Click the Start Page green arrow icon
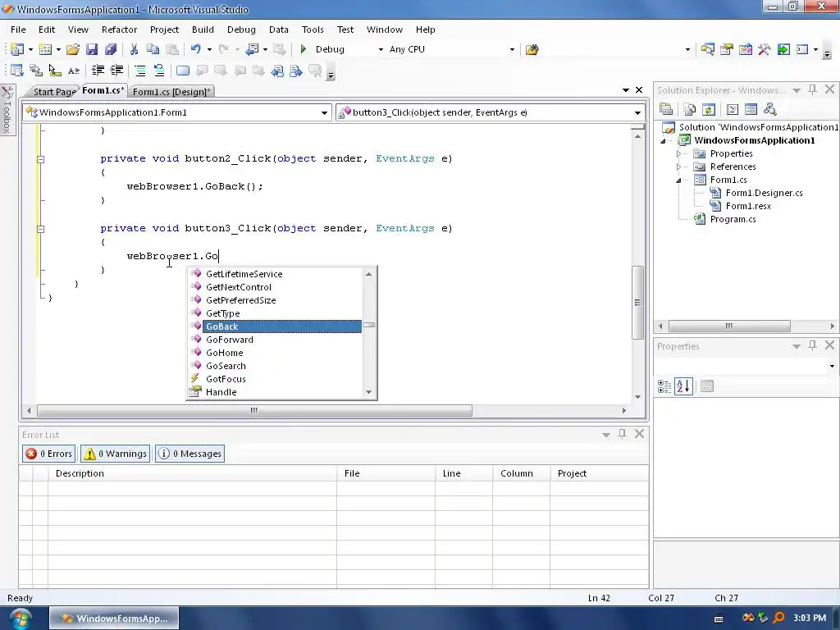This screenshot has width=840, height=630. point(783,49)
